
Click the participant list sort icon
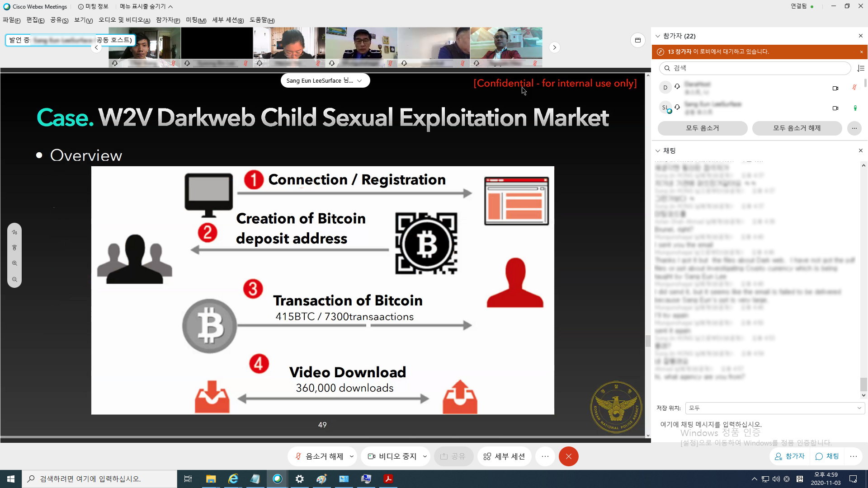[861, 68]
